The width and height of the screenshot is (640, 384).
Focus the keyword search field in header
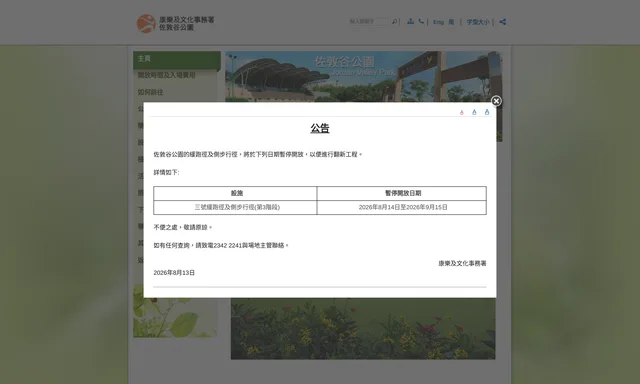point(369,22)
